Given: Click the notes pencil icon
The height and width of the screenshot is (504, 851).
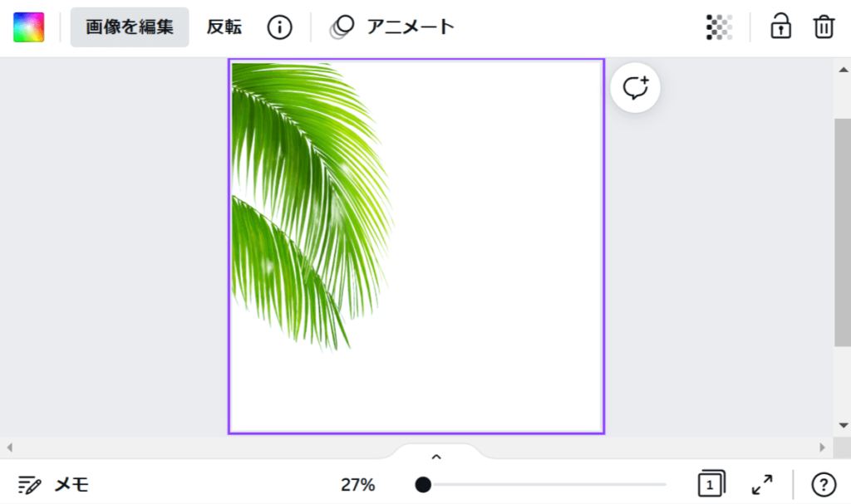Looking at the screenshot, I should pos(29,484).
